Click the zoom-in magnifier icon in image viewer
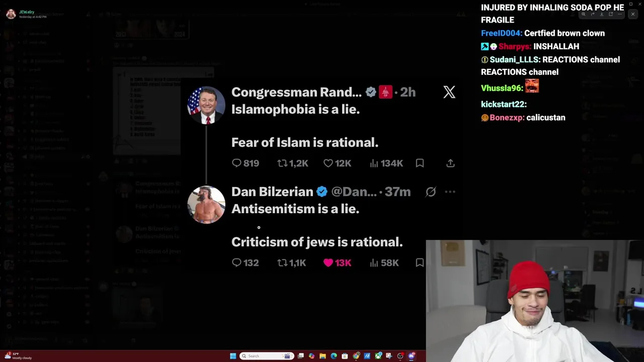Viewport: 644px width, 362px height. point(584,14)
